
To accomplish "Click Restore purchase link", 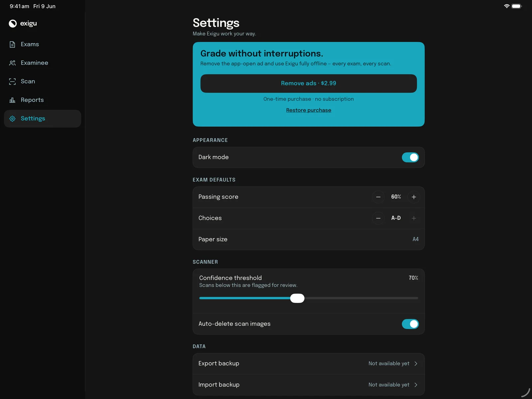I will point(309,110).
